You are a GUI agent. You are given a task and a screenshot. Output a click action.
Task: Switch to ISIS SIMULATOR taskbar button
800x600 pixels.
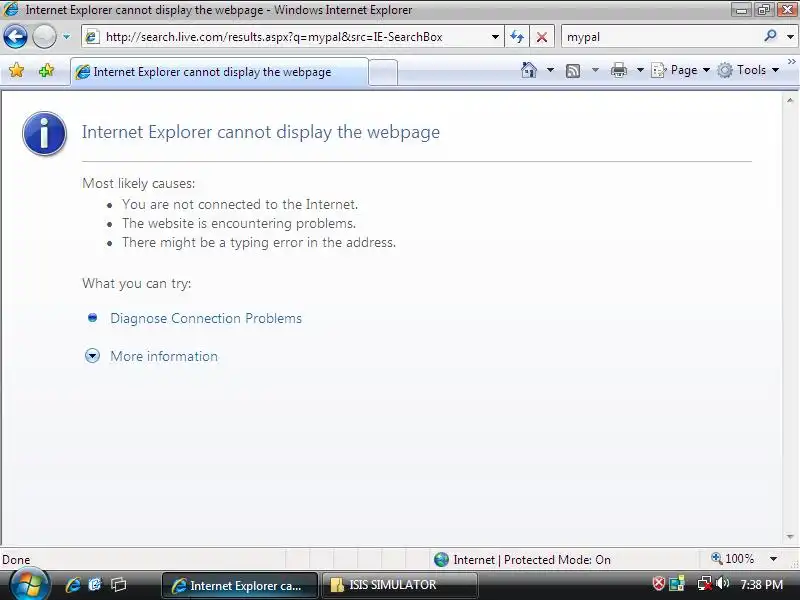pyautogui.click(x=399, y=585)
